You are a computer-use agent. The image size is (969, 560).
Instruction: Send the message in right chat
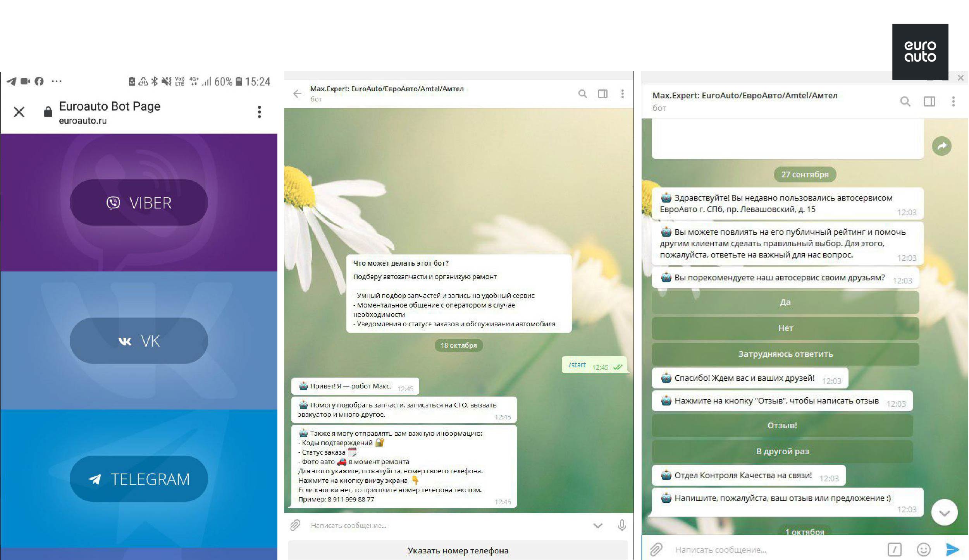click(952, 550)
